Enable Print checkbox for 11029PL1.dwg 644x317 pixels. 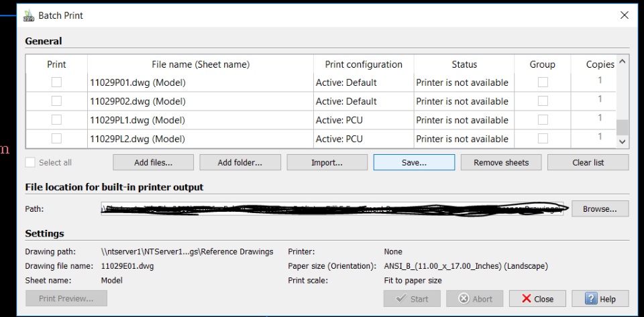click(56, 120)
